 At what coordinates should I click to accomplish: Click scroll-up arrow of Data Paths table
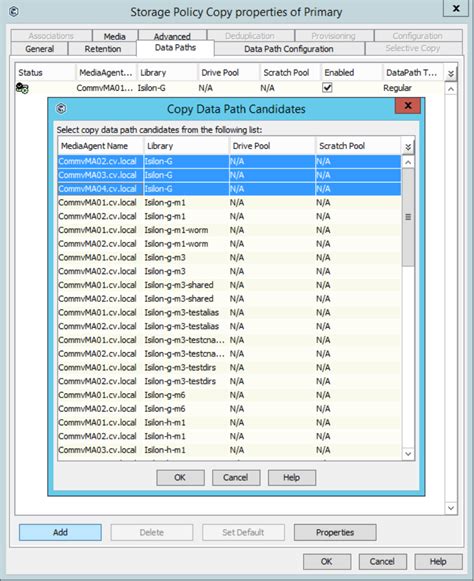click(451, 89)
